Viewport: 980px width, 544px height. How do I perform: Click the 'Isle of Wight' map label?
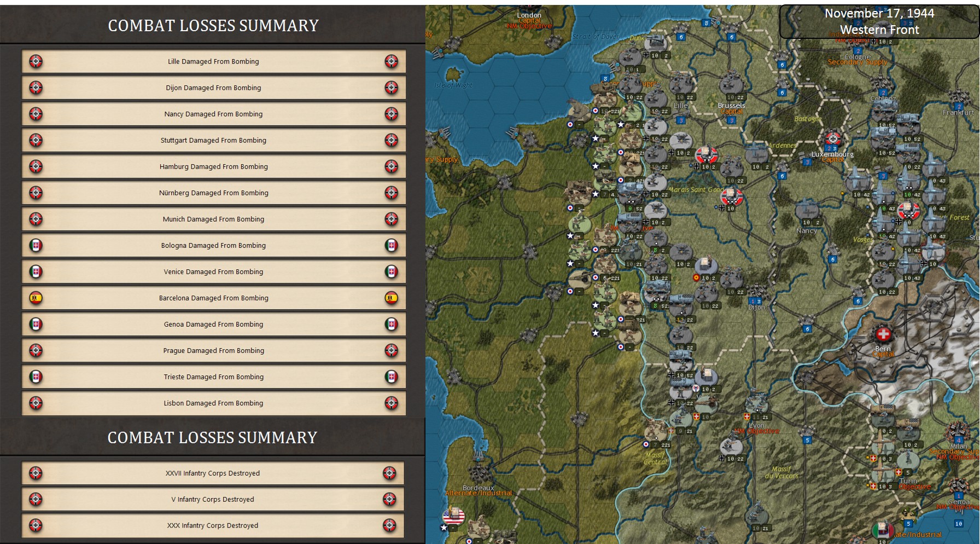[x=453, y=85]
